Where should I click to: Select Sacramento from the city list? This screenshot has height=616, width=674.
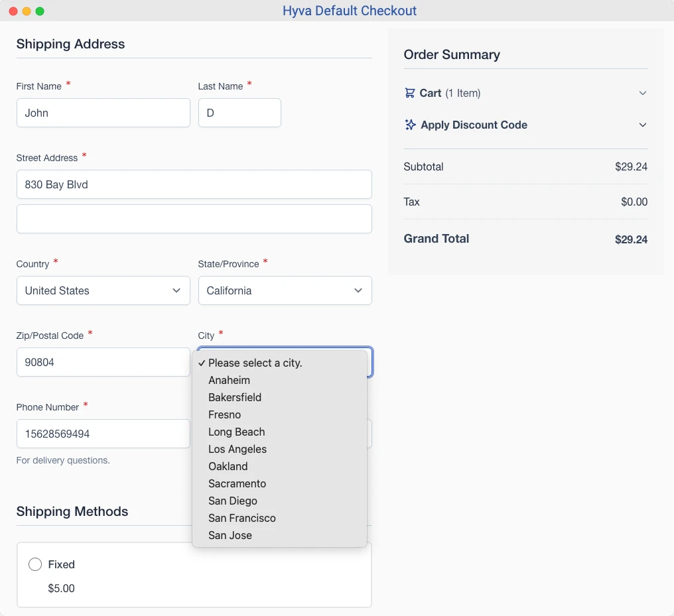click(237, 483)
